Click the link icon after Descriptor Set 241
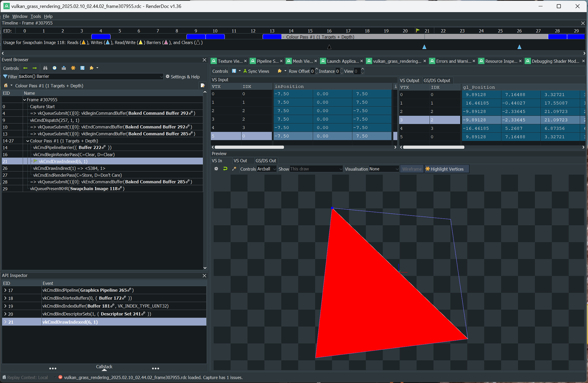Screen dimensions: 588x383 143,314
